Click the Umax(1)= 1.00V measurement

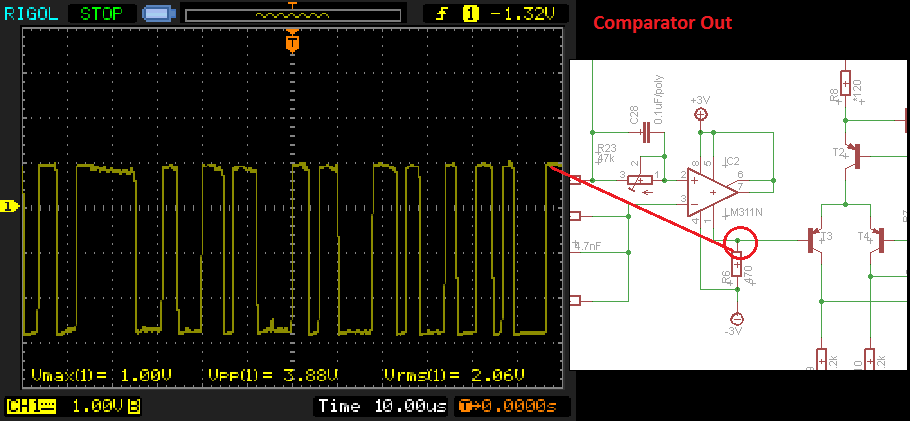click(x=102, y=375)
